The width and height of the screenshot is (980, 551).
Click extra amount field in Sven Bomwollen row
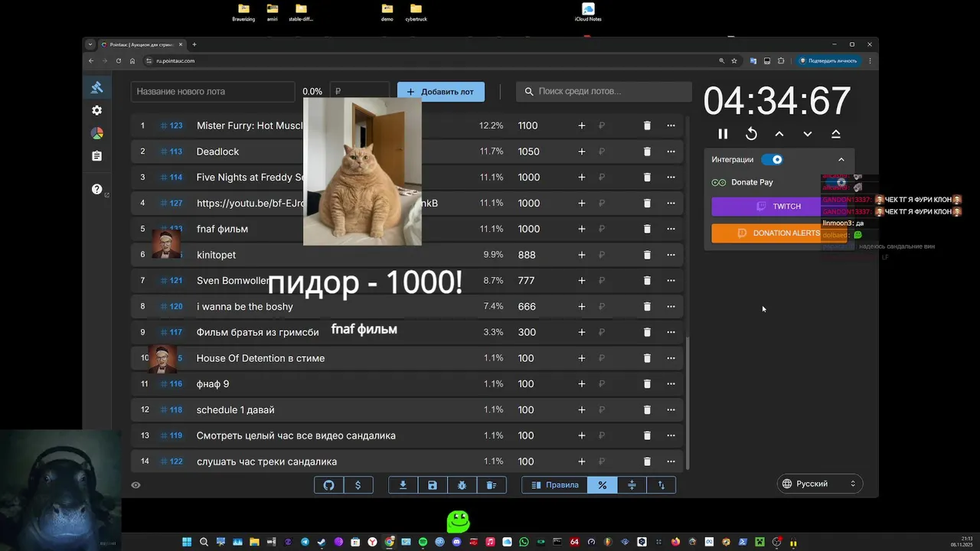coord(612,281)
